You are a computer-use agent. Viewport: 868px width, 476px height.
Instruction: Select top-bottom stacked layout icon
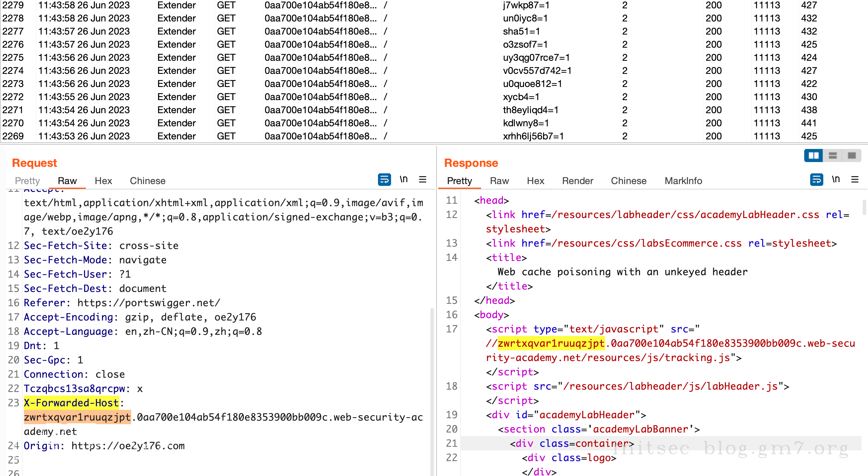point(833,155)
